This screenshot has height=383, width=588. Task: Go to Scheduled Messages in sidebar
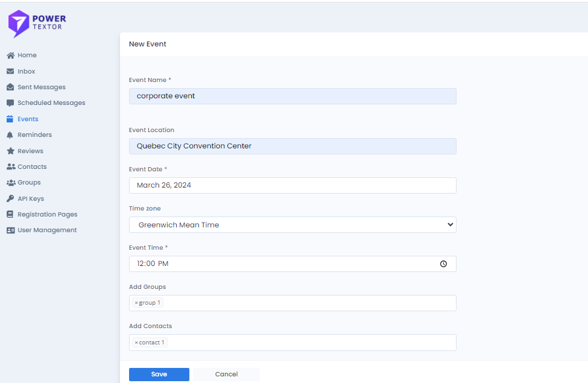(51, 103)
